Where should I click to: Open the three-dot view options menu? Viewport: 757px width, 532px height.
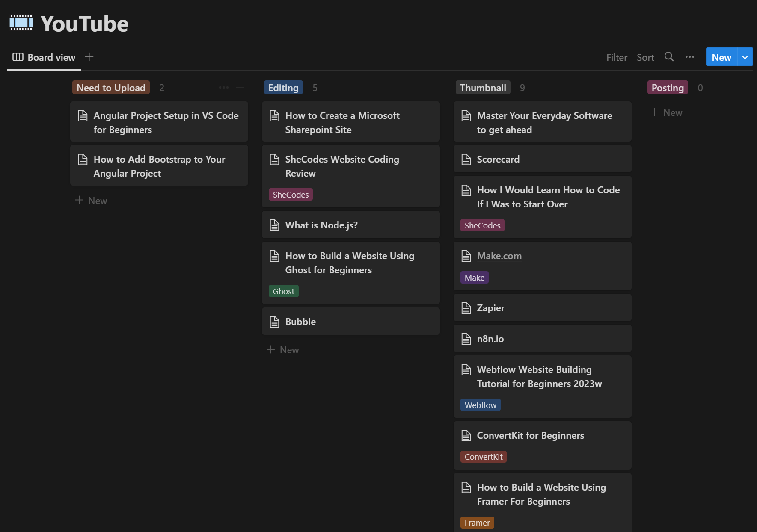coord(690,57)
